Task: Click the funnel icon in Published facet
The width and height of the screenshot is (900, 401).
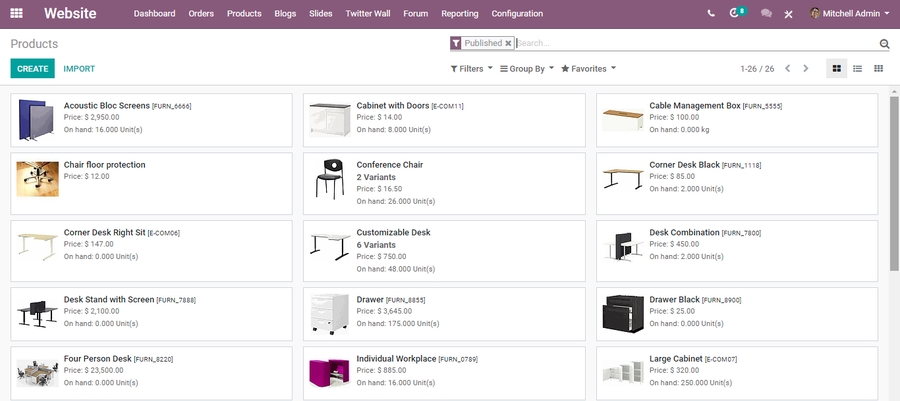Action: (456, 43)
